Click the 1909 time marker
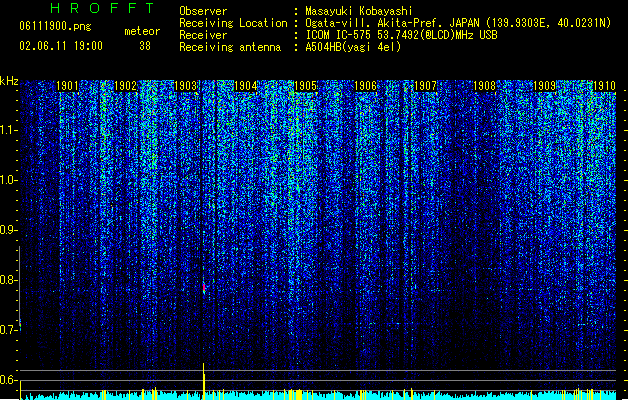The height and width of the screenshot is (400, 629). click(x=545, y=86)
